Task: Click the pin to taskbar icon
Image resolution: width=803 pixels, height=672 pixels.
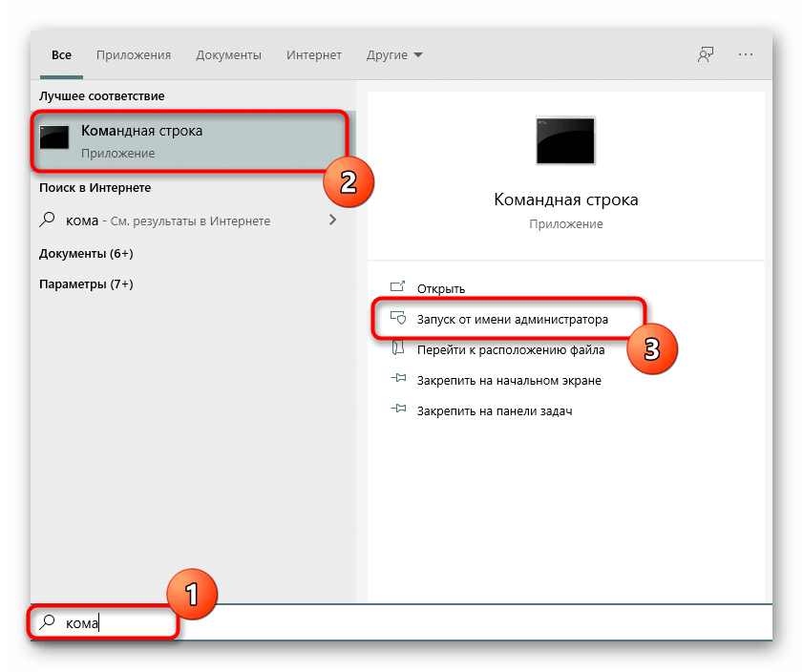Action: pyautogui.click(x=398, y=410)
